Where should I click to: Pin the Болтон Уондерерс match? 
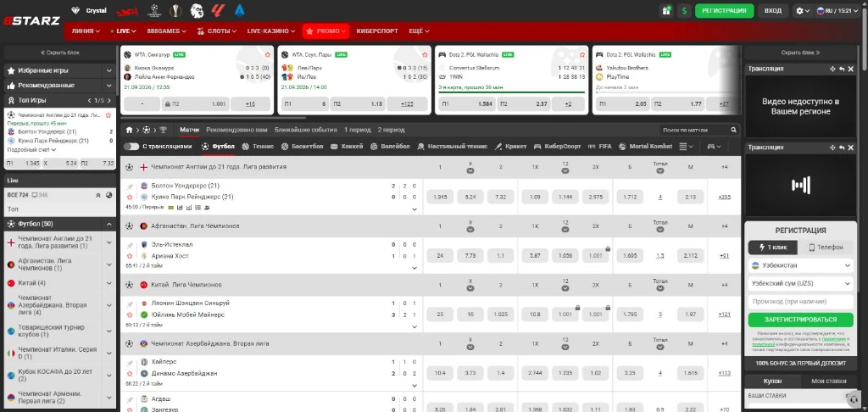click(x=130, y=187)
